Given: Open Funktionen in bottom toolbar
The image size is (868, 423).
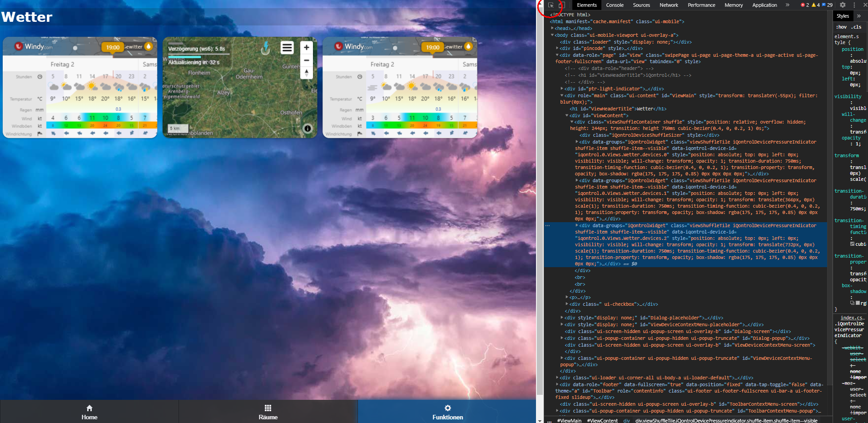Looking at the screenshot, I should tap(447, 412).
